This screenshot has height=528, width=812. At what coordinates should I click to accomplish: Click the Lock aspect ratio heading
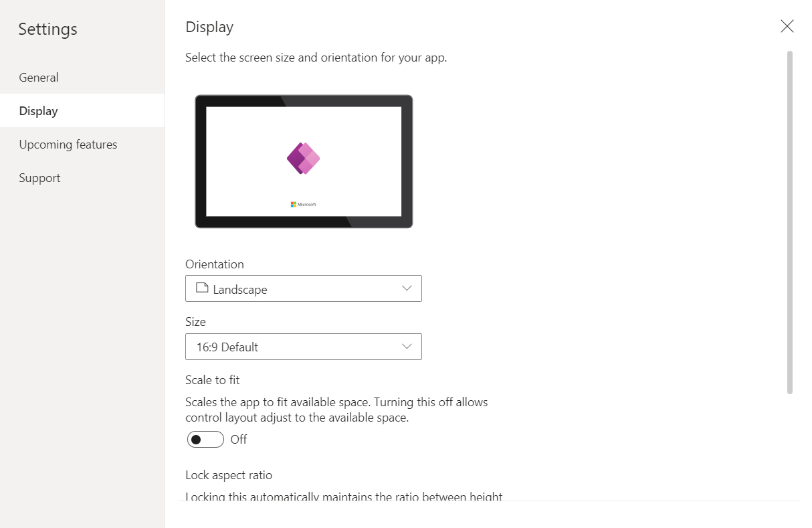click(x=229, y=475)
